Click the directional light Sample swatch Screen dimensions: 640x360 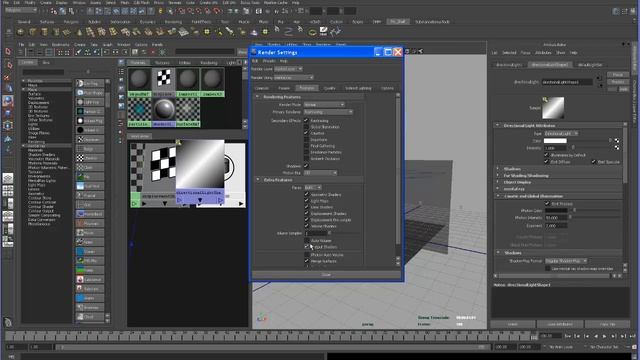[553, 108]
